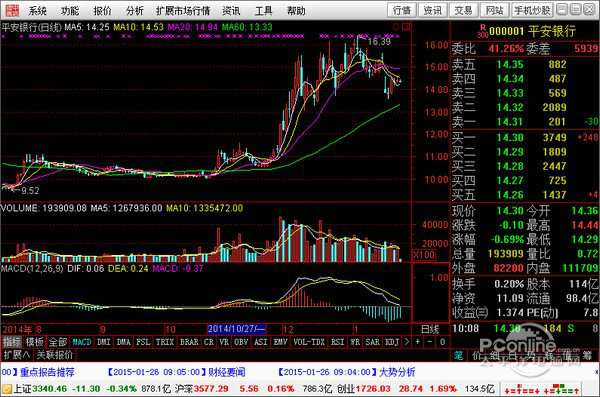The height and width of the screenshot is (397, 600).
Task: Click the red square icon above the chart
Action: click(x=406, y=27)
